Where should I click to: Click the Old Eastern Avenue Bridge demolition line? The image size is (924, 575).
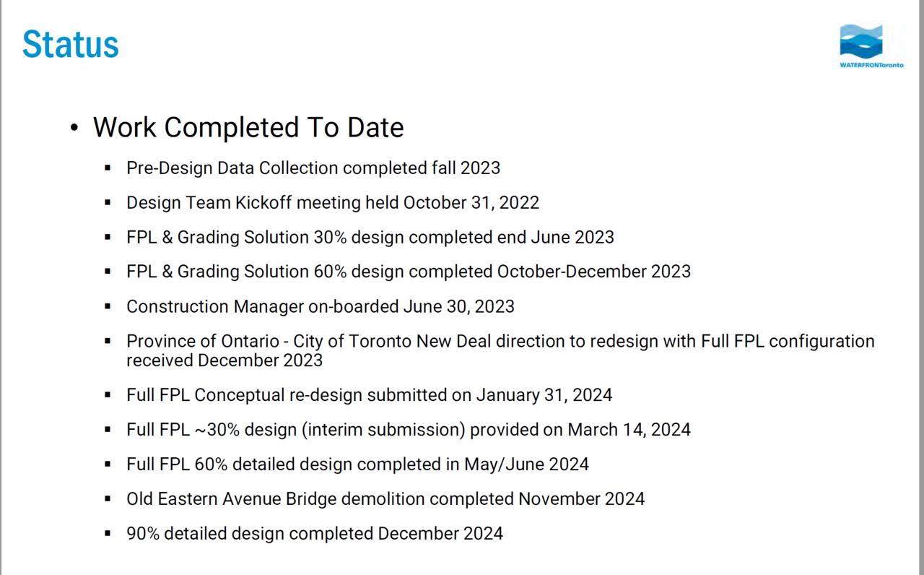click(385, 499)
